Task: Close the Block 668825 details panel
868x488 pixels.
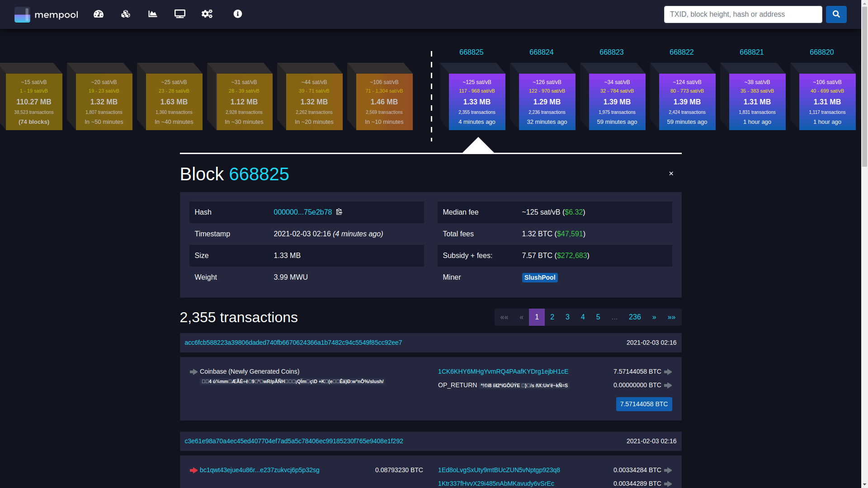Action: click(671, 174)
